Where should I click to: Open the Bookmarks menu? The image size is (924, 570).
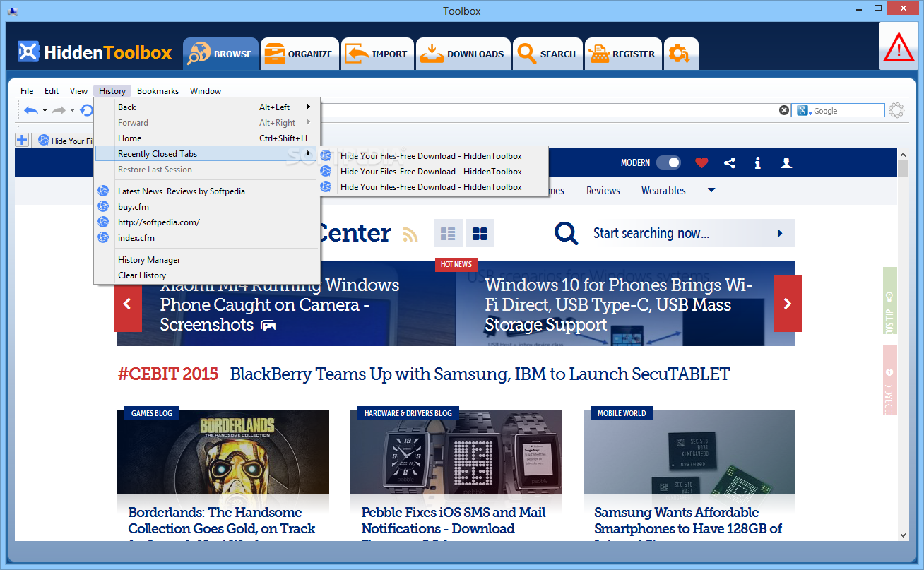[x=158, y=91]
